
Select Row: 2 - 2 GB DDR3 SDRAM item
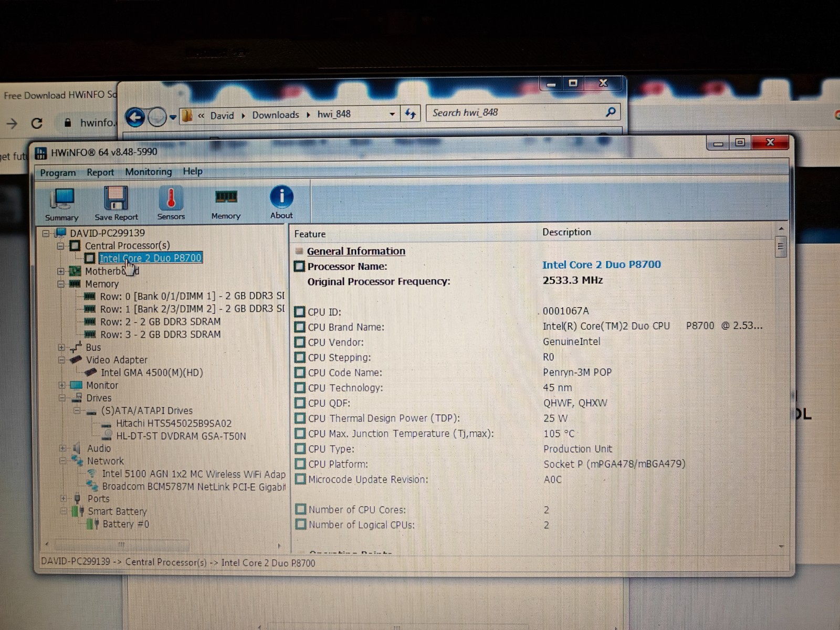pyautogui.click(x=160, y=321)
